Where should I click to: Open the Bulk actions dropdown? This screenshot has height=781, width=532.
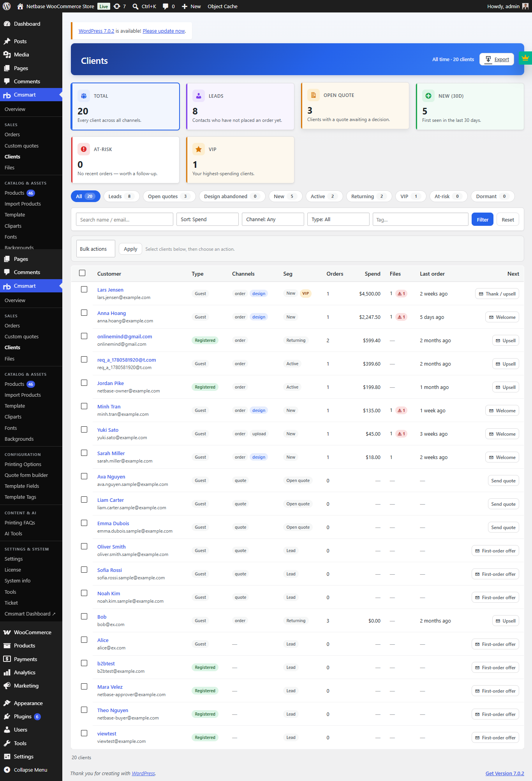click(x=96, y=249)
